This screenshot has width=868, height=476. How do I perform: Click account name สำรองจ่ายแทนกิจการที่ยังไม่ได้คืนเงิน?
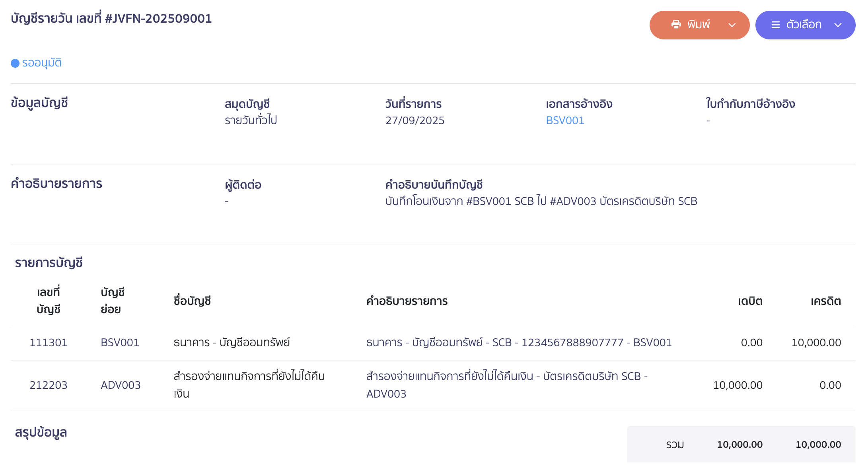click(x=249, y=385)
